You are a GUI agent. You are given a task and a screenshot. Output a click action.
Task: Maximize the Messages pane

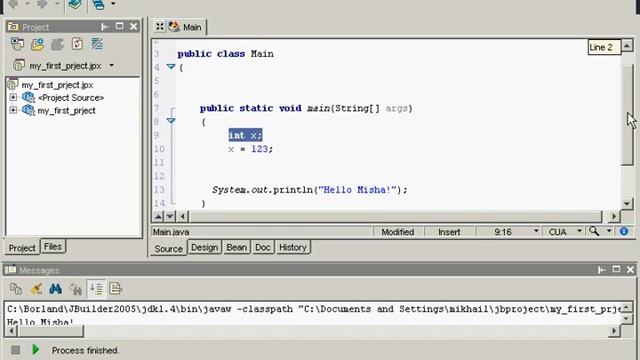point(616,269)
